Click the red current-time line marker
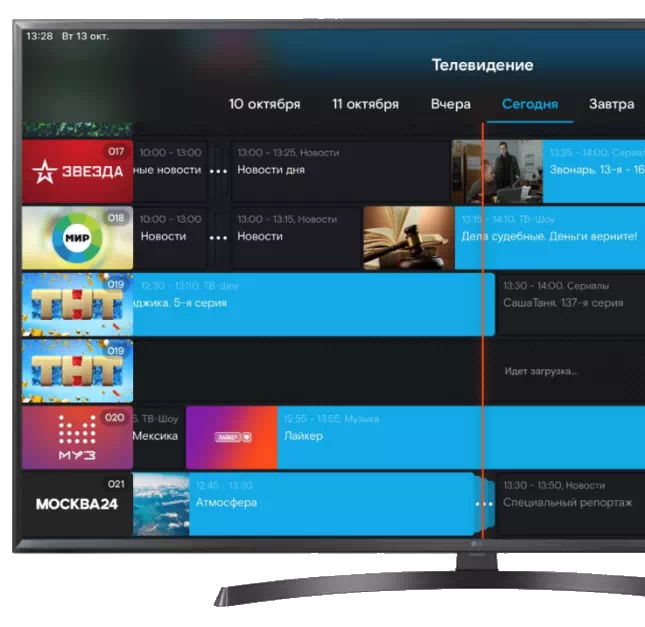 click(482, 330)
